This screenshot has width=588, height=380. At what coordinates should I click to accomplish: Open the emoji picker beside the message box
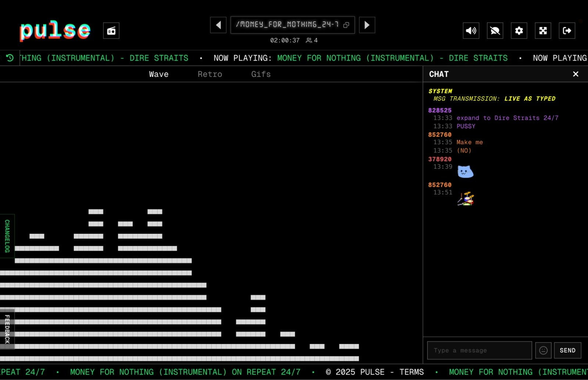543,350
